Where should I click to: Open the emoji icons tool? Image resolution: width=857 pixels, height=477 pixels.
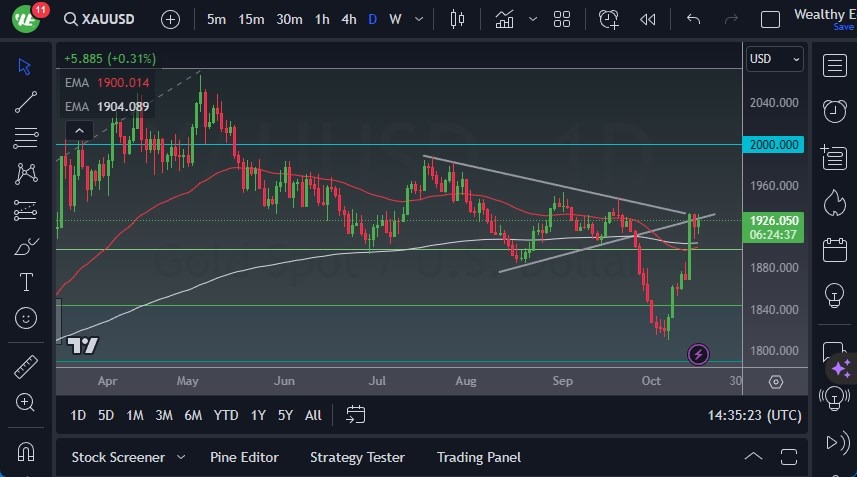click(x=26, y=318)
